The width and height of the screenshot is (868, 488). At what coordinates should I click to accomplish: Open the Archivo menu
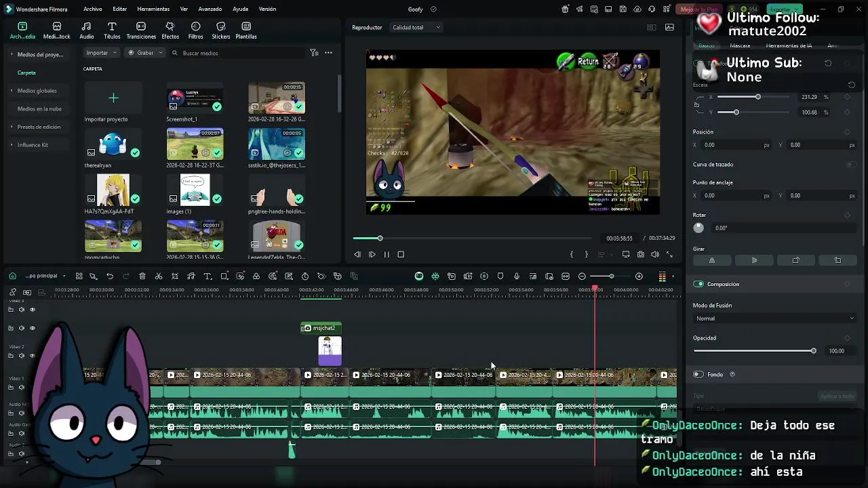click(x=93, y=9)
